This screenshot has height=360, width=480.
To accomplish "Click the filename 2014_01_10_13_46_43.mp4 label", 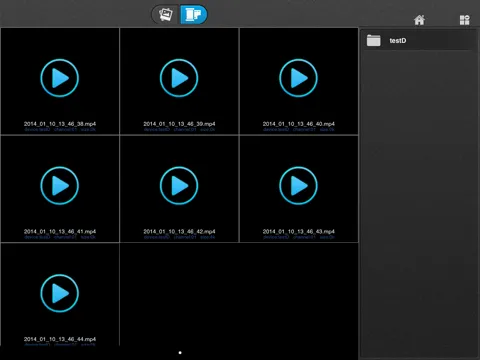I will (298, 231).
